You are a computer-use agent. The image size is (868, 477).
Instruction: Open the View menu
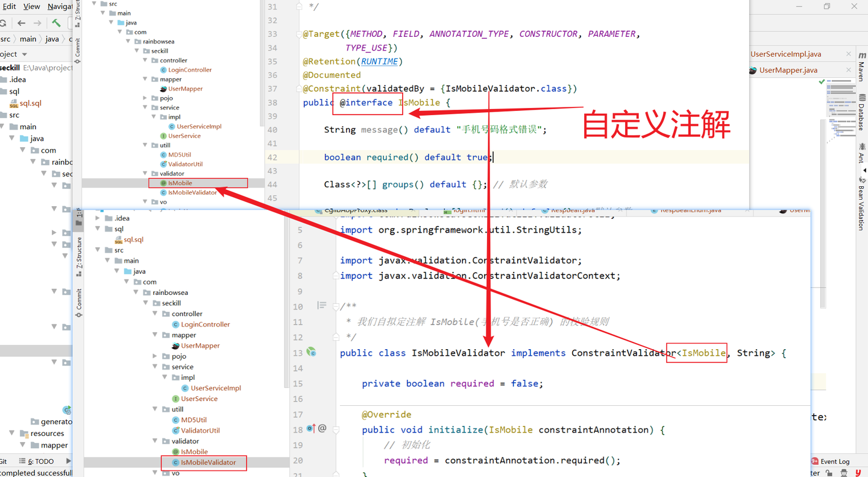(x=31, y=6)
